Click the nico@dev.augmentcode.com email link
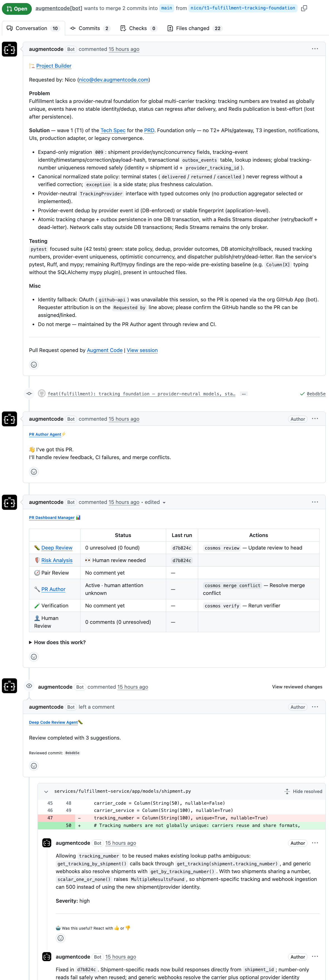 [114, 80]
